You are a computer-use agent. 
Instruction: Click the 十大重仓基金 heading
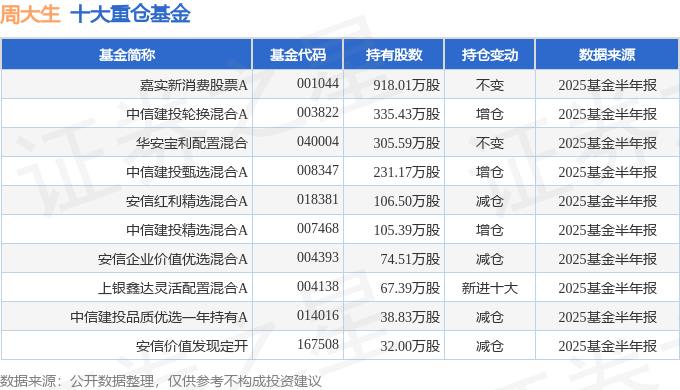131,13
